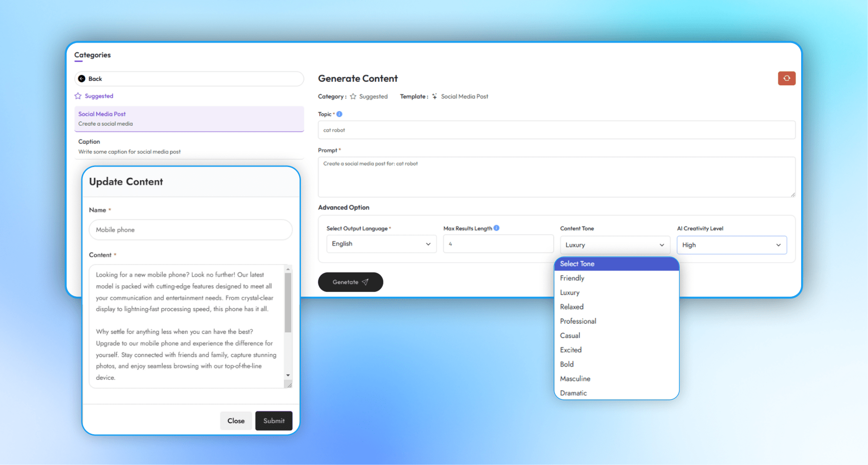Click the Topic info icon

point(339,114)
